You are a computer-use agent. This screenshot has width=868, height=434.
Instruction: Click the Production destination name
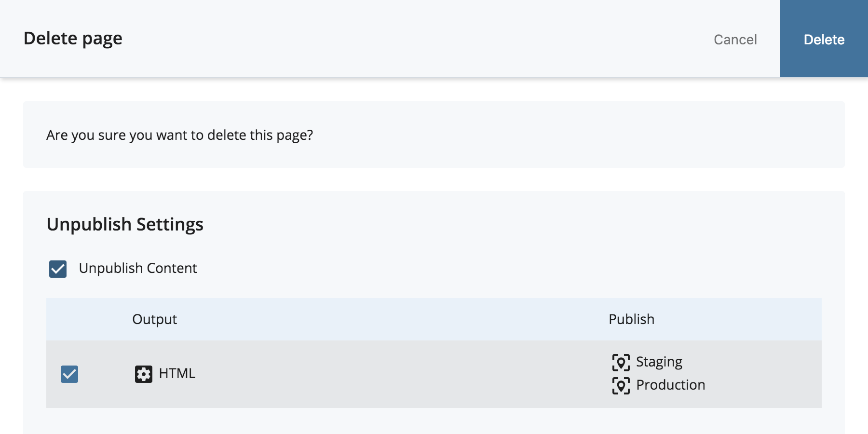[670, 385]
